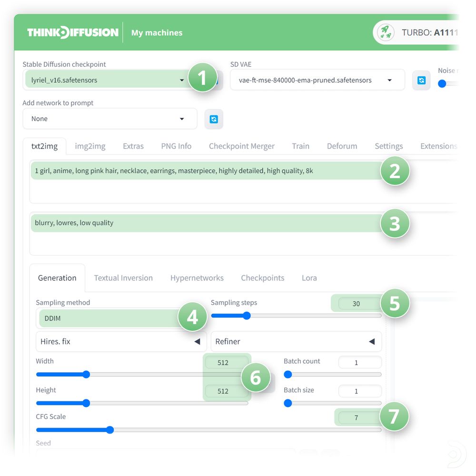
Task: Expand the Refiner section
Action: pyautogui.click(x=296, y=341)
